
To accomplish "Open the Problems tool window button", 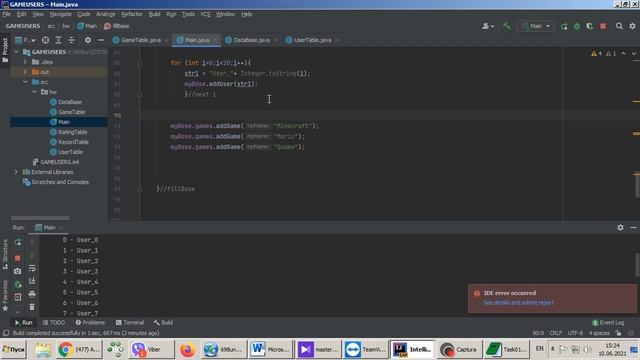I will pyautogui.click(x=90, y=322).
